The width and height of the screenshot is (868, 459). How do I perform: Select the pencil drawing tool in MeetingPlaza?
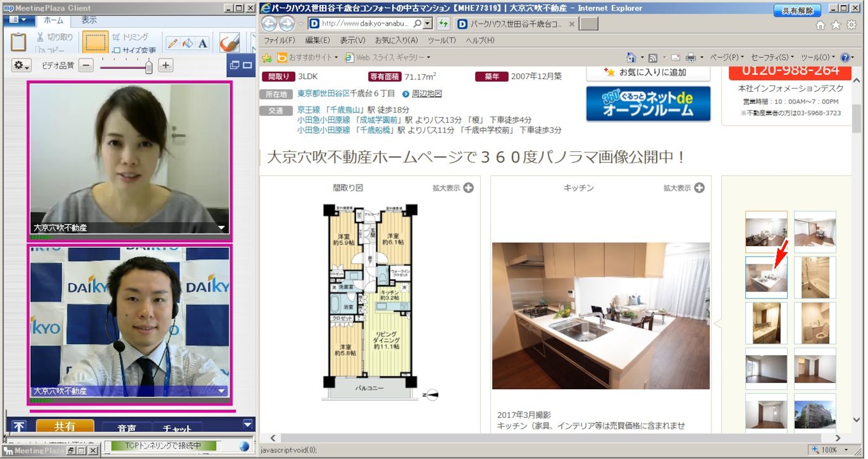pyautogui.click(x=172, y=43)
